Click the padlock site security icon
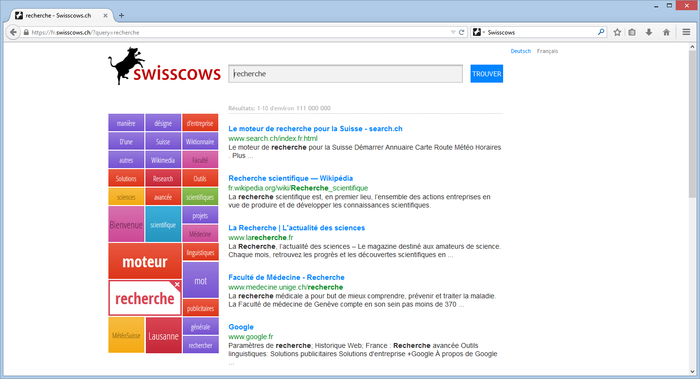Viewport: 700px width, 379px height. tap(26, 32)
